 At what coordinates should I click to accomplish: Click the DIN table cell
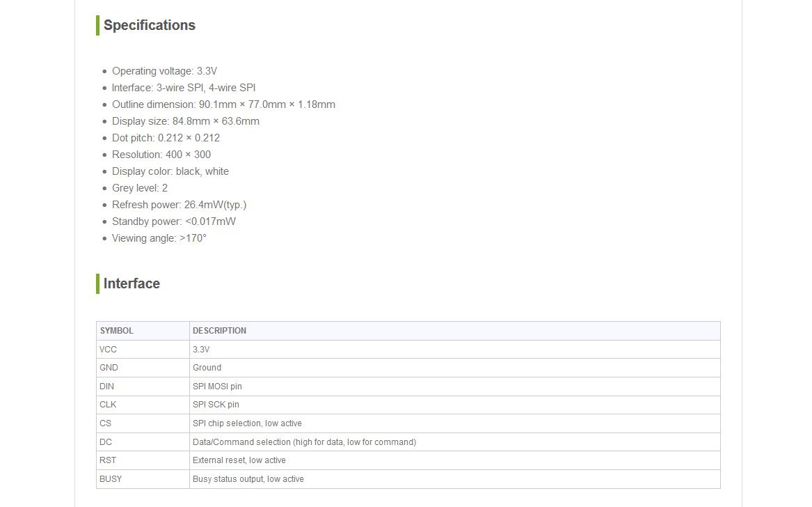143,387
